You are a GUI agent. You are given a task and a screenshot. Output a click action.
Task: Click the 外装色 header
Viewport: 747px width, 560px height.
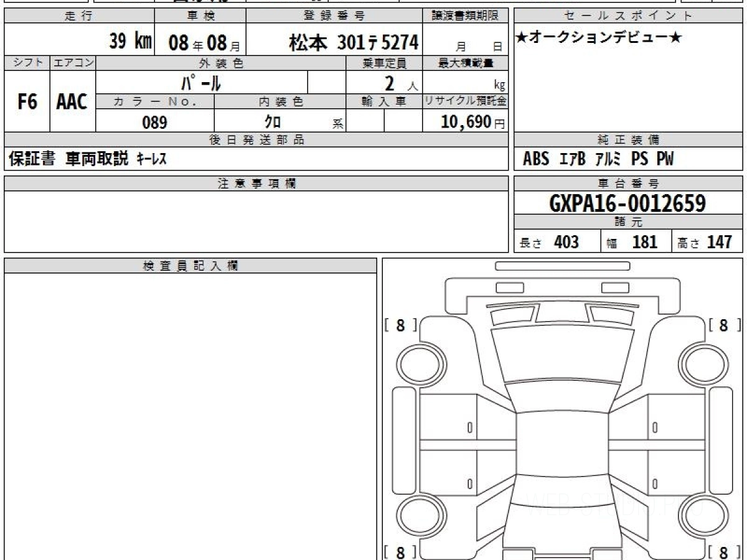click(x=220, y=63)
